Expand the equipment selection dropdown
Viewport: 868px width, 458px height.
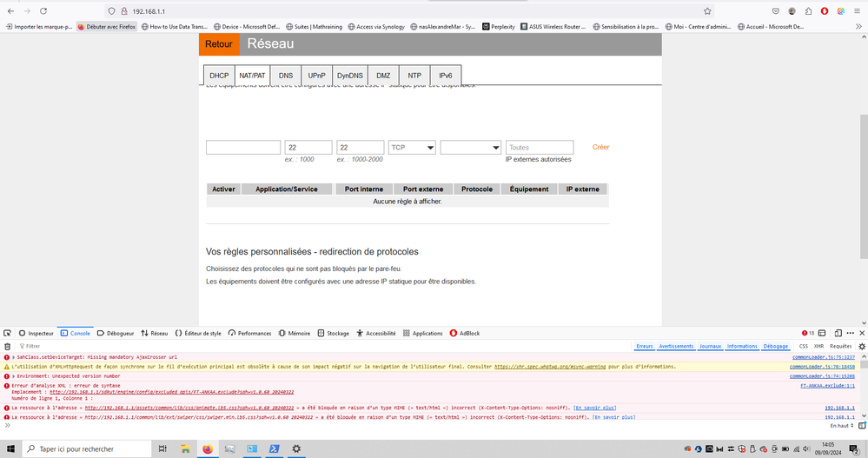470,148
